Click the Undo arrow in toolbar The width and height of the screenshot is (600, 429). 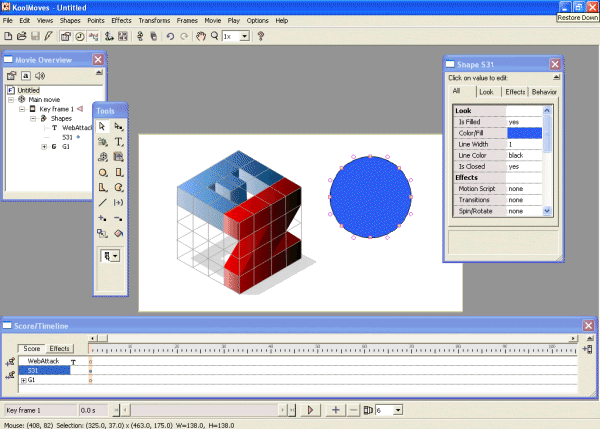[170, 36]
